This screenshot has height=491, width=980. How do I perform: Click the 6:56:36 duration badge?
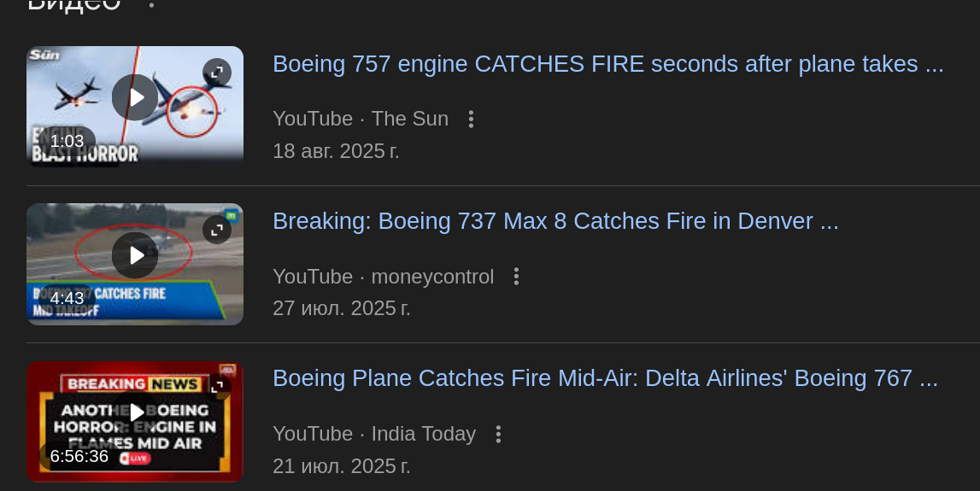[x=79, y=456]
